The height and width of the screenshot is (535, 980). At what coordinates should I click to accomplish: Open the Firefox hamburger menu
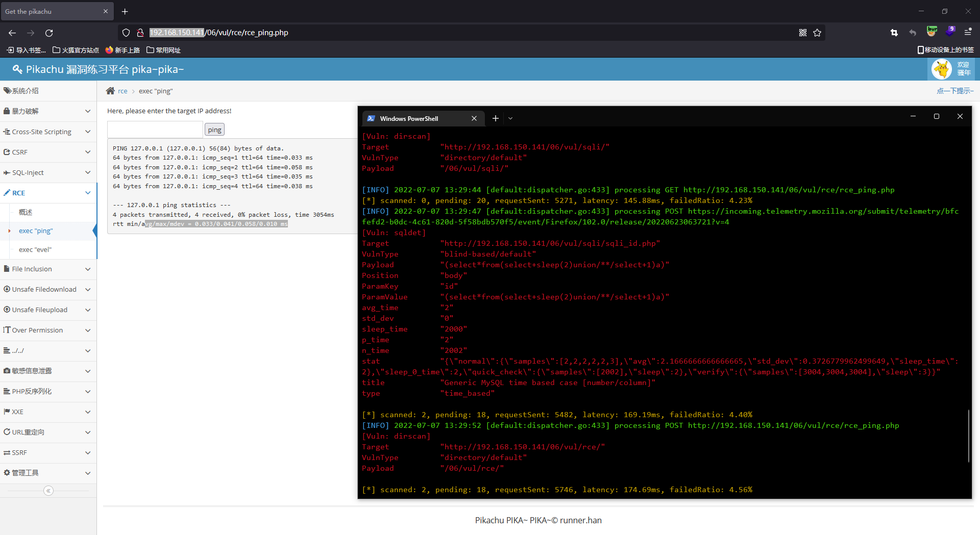click(x=969, y=32)
